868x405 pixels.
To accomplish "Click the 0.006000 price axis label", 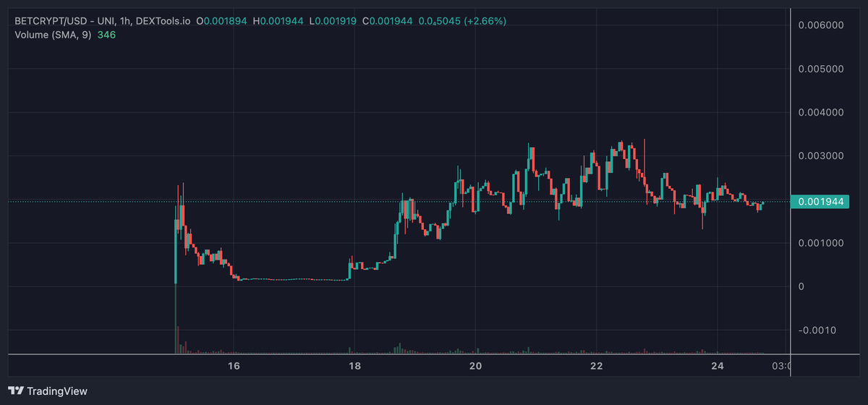I will [821, 25].
